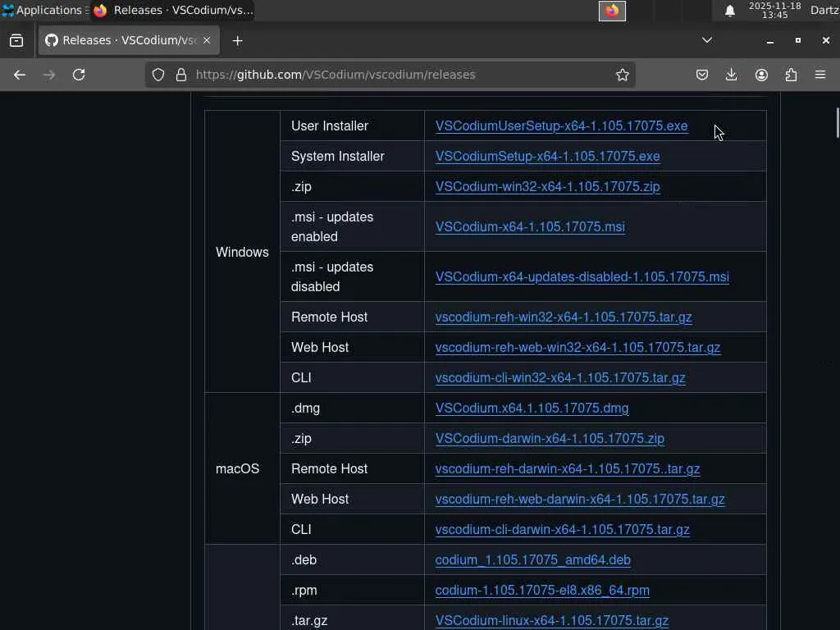
Task: Download VSCodium-x64-updates-disabled msi
Action: (x=582, y=277)
